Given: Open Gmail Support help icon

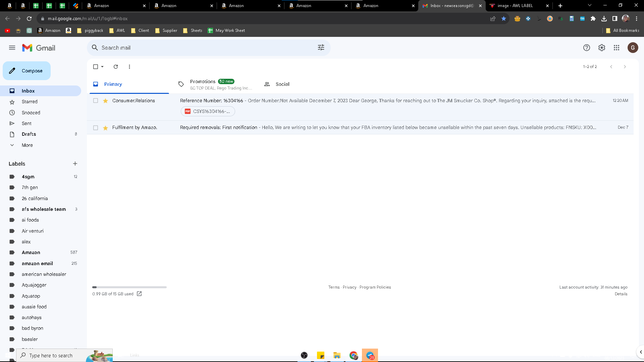Looking at the screenshot, I should tap(586, 48).
